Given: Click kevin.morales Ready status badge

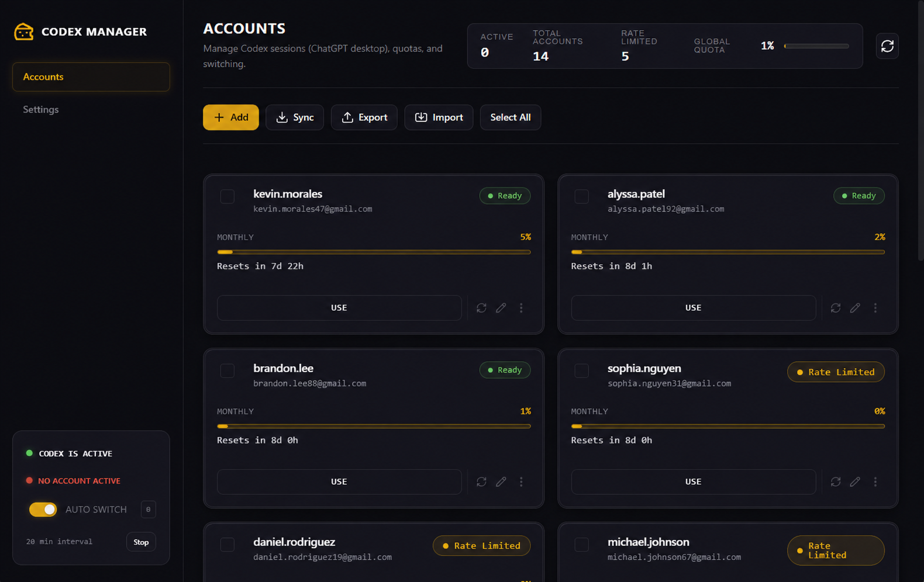Looking at the screenshot, I should 505,196.
